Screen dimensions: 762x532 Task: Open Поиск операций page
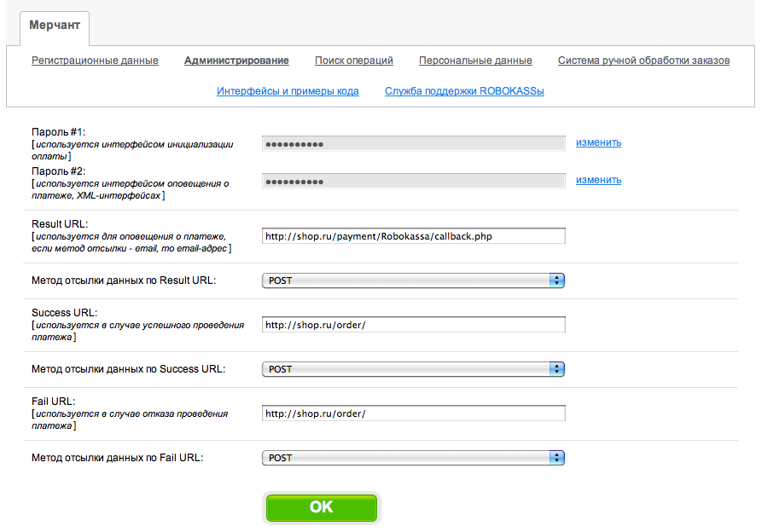pos(353,61)
